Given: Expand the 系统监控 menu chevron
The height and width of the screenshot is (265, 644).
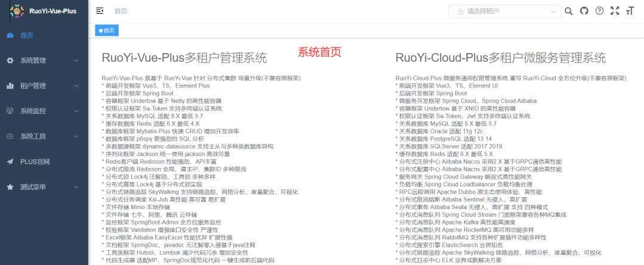Looking at the screenshot, I should [76, 111].
